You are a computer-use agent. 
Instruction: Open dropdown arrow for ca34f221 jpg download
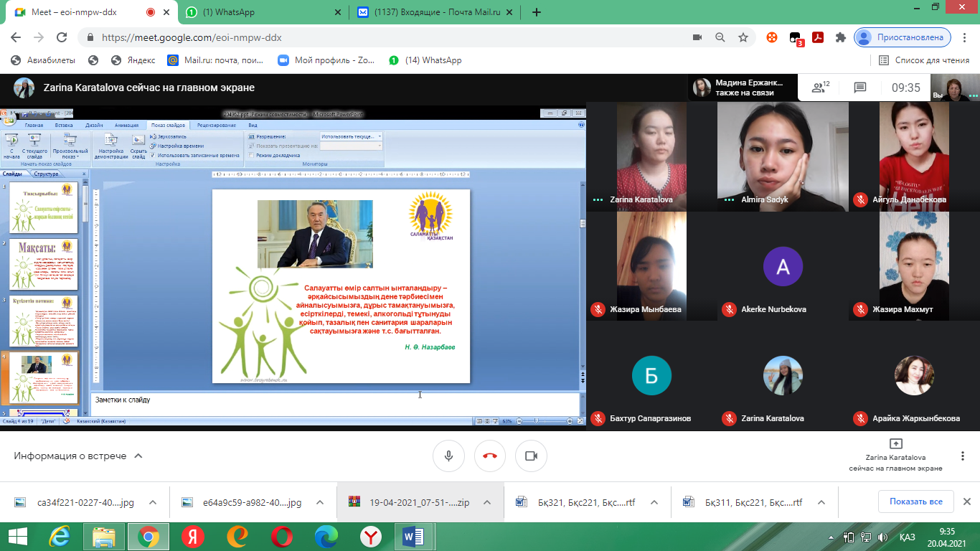(151, 502)
